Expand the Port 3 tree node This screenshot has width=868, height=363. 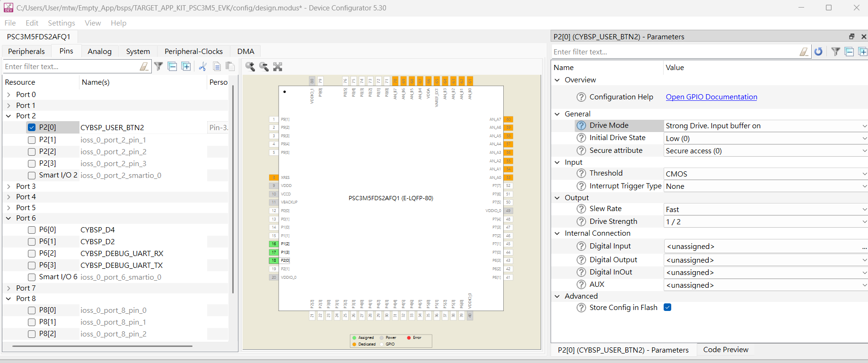click(9, 186)
